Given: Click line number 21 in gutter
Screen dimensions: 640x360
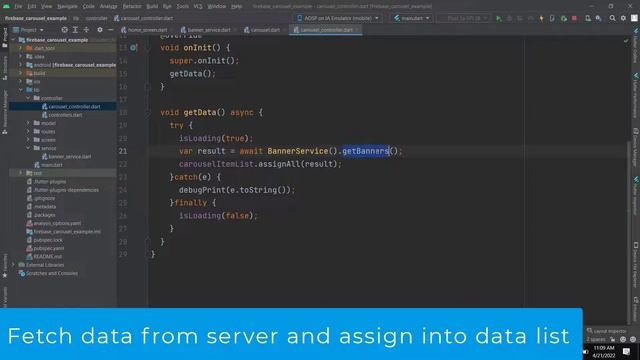Looking at the screenshot, I should (x=123, y=151).
